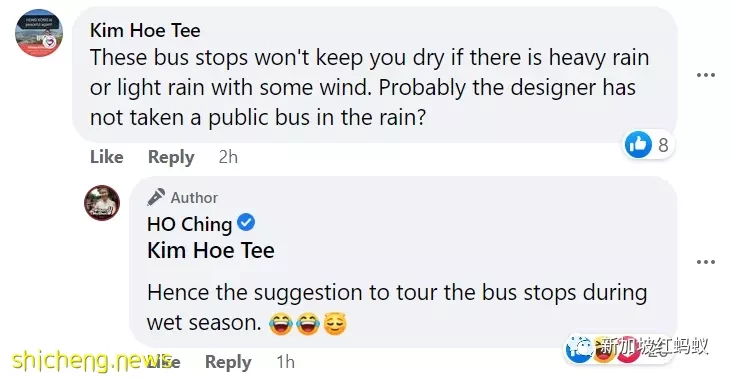Open the 2h timestamp link
The image size is (732, 378).
[x=228, y=157]
